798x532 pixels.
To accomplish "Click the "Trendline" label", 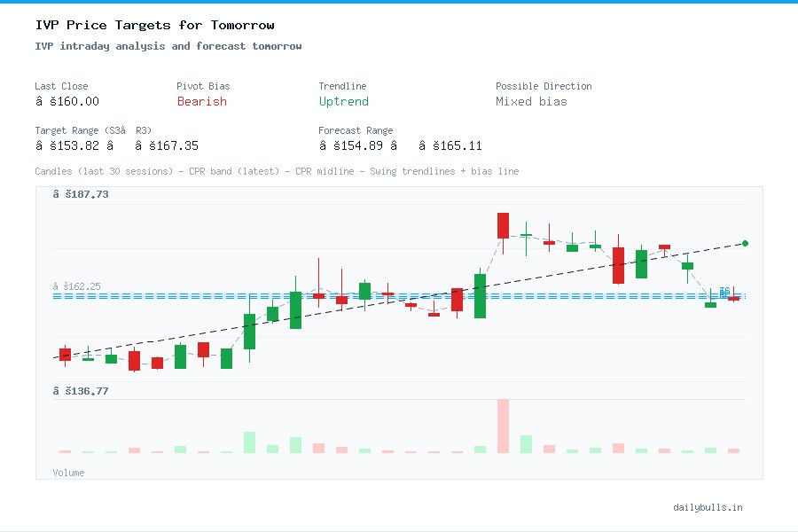I will [342, 86].
